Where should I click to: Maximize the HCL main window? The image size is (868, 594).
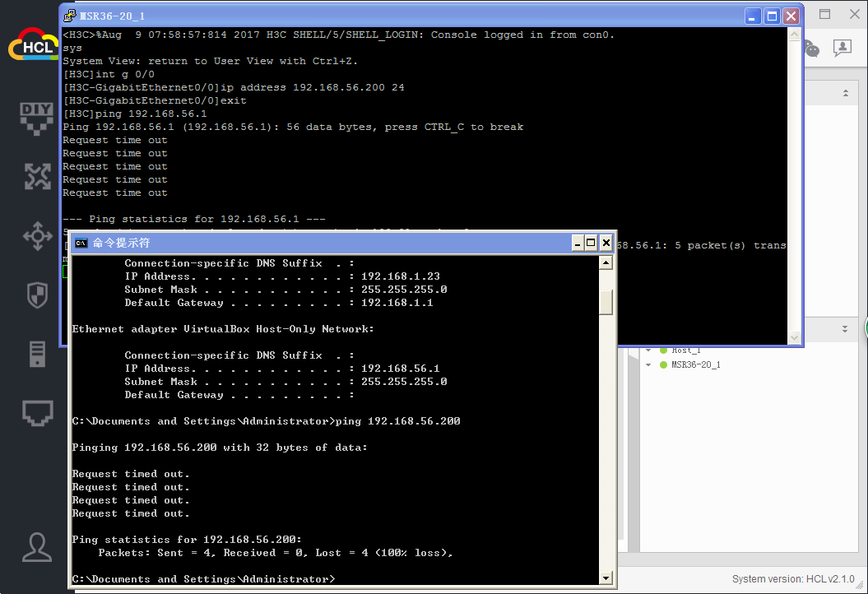point(825,14)
